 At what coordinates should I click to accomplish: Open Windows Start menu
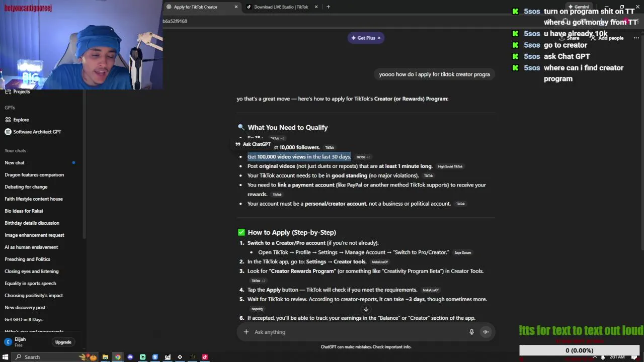6,357
